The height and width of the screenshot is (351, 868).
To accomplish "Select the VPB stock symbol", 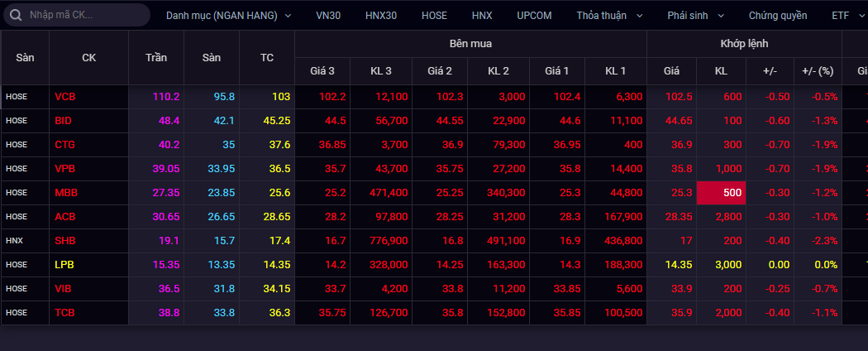I will 64,169.
